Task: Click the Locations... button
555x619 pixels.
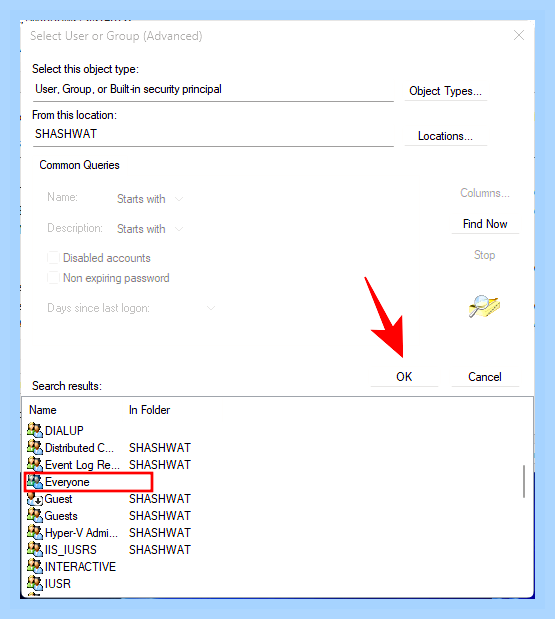Action: click(x=445, y=136)
